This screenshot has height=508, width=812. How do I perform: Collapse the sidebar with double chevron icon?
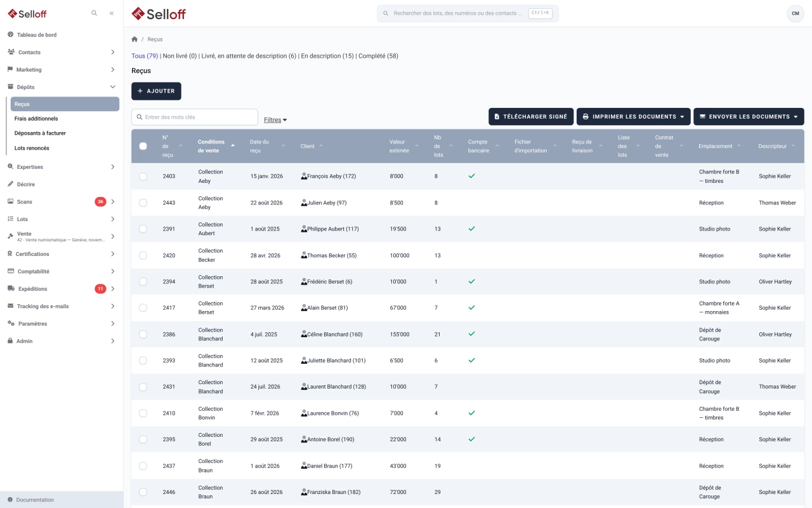point(112,13)
